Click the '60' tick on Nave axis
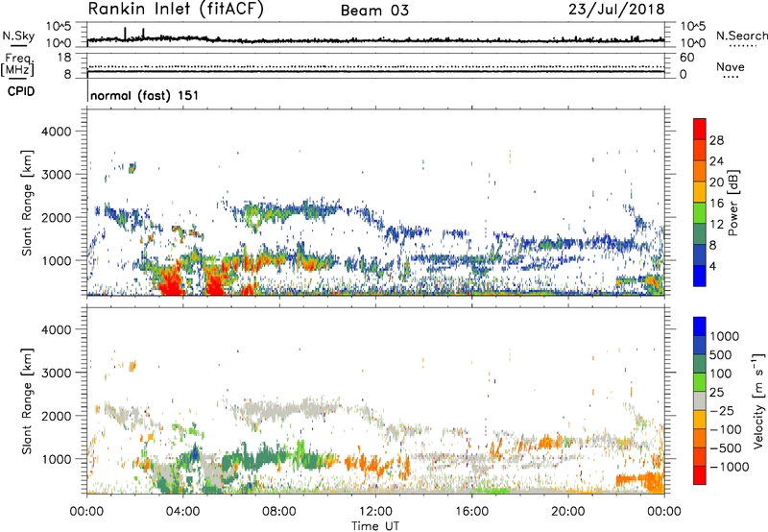The image size is (768, 532). tap(686, 58)
